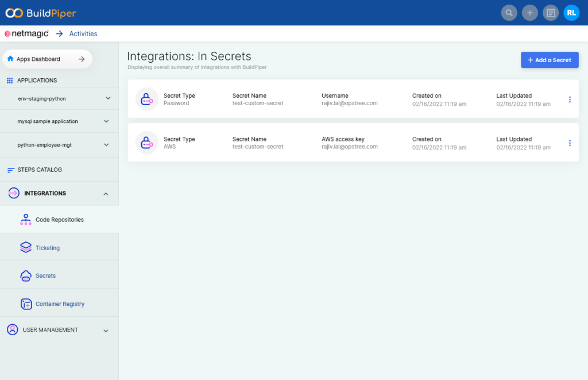Image resolution: width=588 pixels, height=380 pixels.
Task: Expand the User Management section
Action: 106,331
